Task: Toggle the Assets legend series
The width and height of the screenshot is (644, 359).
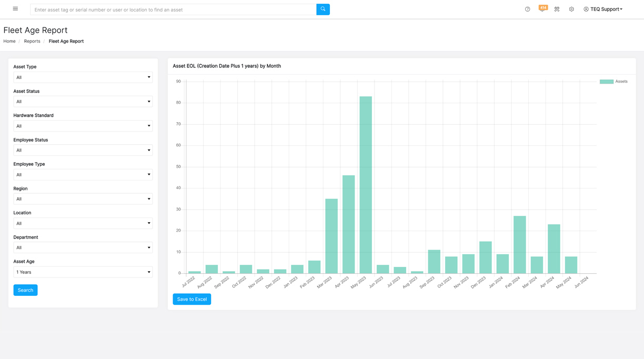Action: pyautogui.click(x=613, y=82)
